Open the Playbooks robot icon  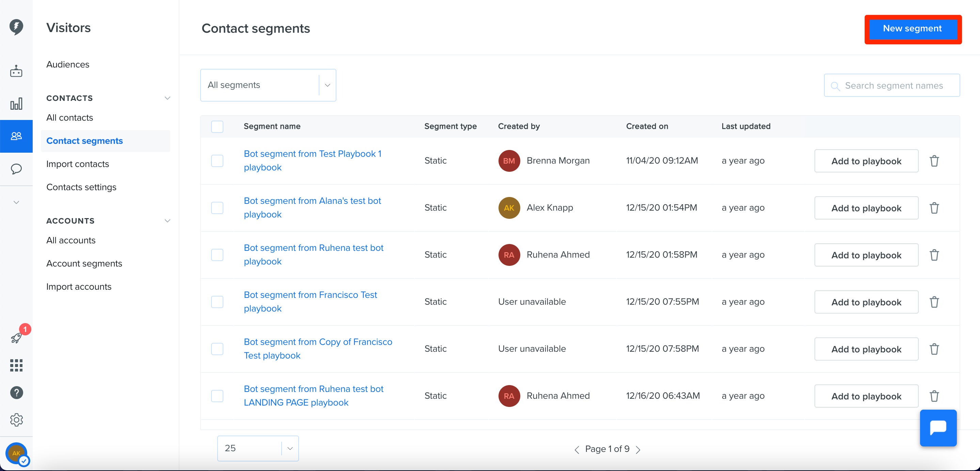pyautogui.click(x=16, y=71)
